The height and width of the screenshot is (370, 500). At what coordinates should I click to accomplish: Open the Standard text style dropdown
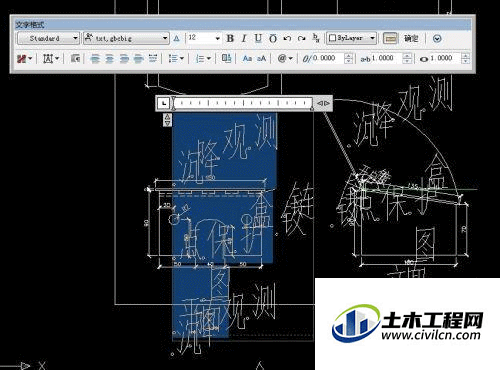48,38
